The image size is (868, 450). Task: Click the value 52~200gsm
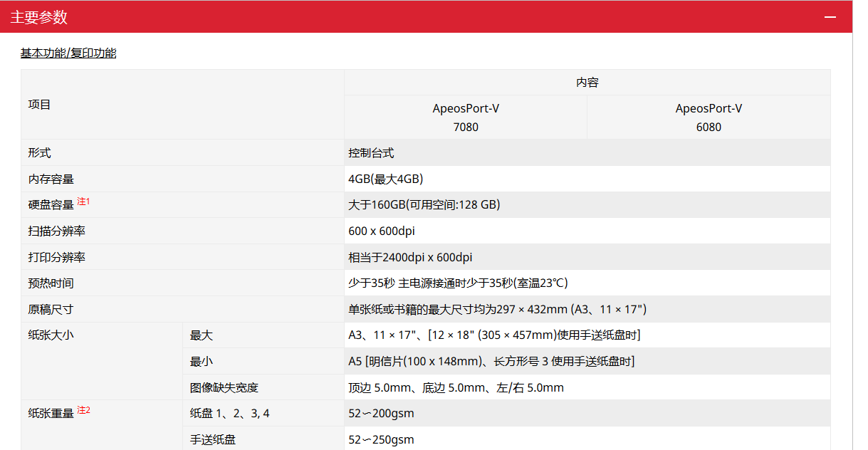click(x=381, y=414)
